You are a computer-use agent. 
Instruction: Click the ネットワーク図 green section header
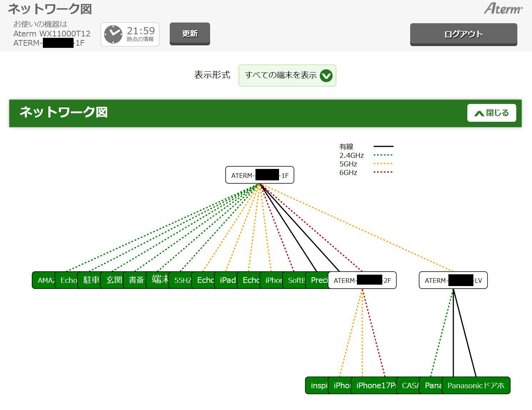[x=214, y=113]
